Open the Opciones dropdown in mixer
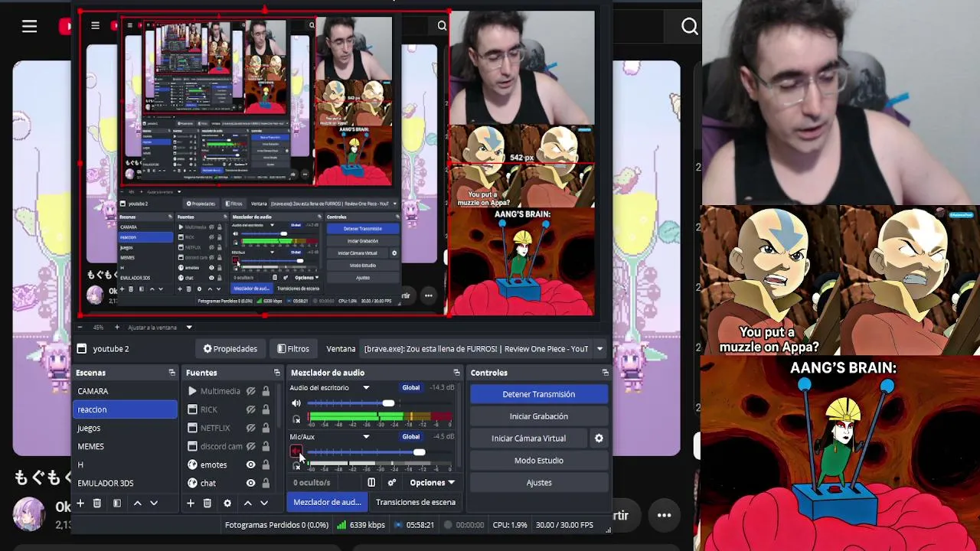Screen dimensions: 980x551 pyautogui.click(x=432, y=483)
